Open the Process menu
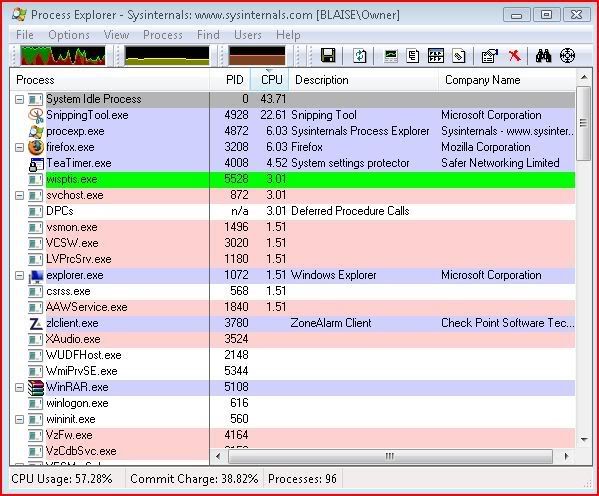 tap(163, 35)
